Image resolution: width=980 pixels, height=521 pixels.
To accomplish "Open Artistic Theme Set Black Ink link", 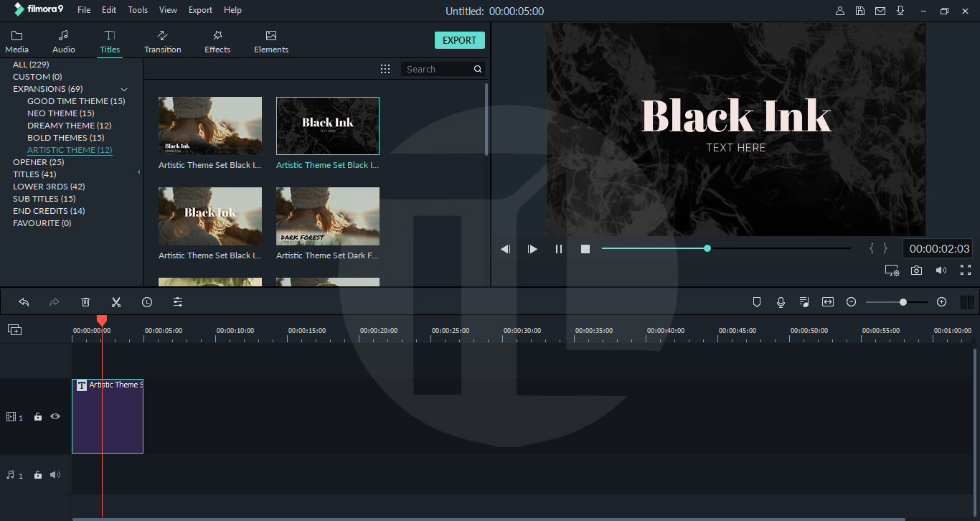I will (x=327, y=164).
